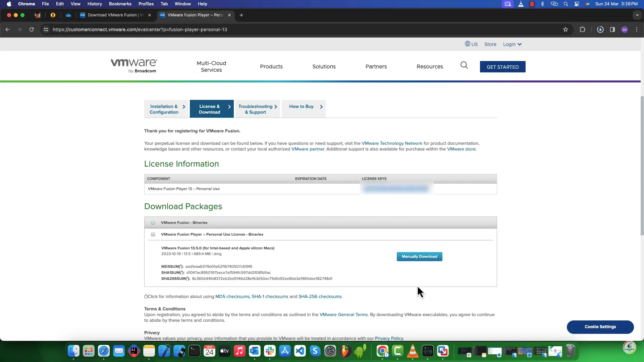Open Chrome profile avatar

coord(625,29)
